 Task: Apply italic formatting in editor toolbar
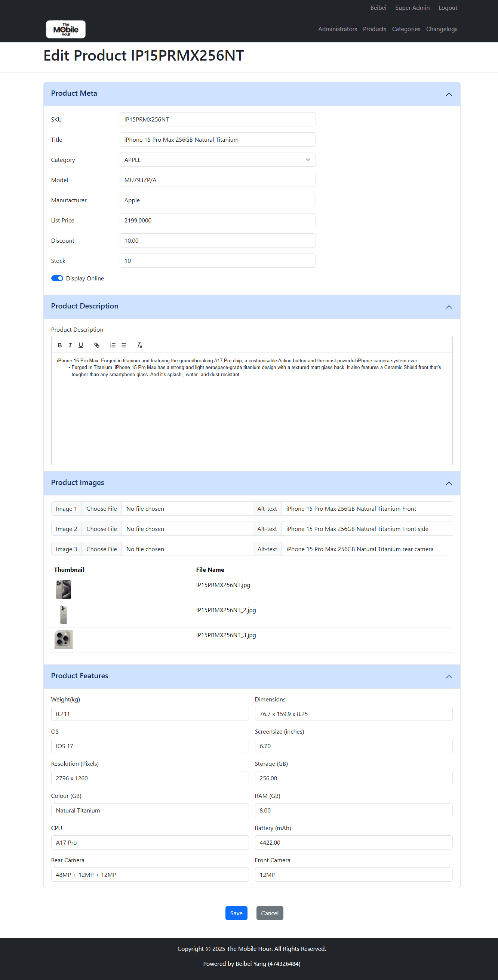point(70,345)
